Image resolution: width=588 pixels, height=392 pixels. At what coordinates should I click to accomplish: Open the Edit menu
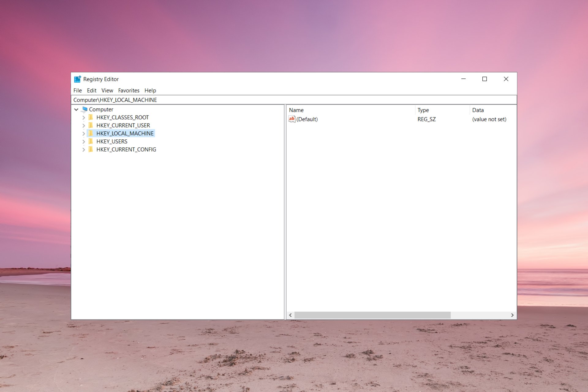[x=92, y=90]
